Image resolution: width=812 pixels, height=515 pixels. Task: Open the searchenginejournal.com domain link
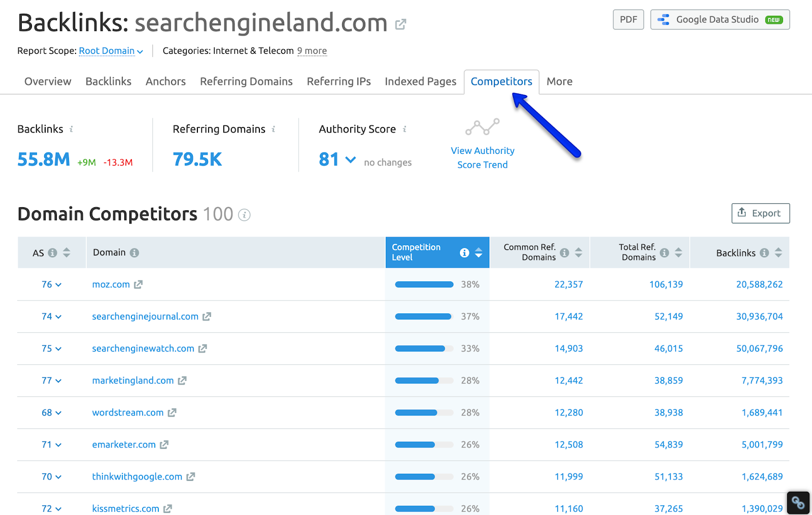pos(145,316)
